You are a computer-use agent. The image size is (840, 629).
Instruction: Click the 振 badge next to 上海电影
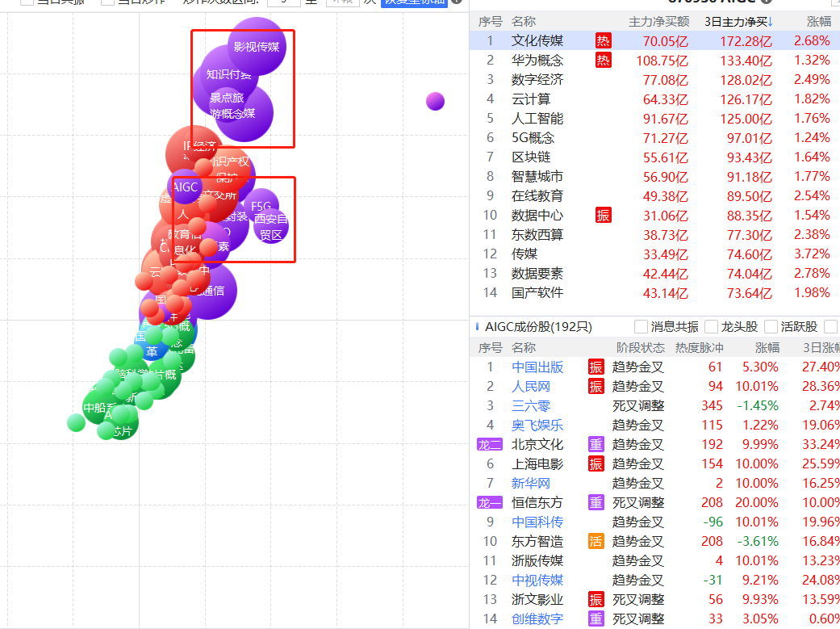[x=596, y=463]
